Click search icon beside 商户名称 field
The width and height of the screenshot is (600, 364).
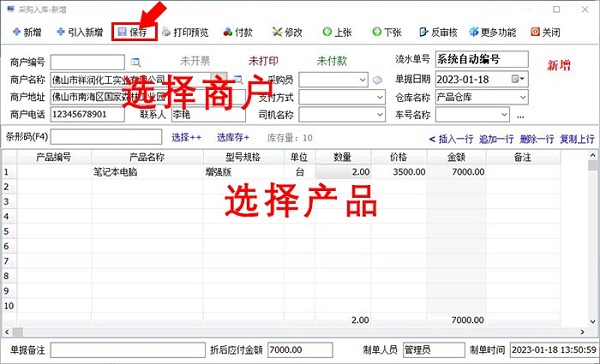(x=238, y=80)
